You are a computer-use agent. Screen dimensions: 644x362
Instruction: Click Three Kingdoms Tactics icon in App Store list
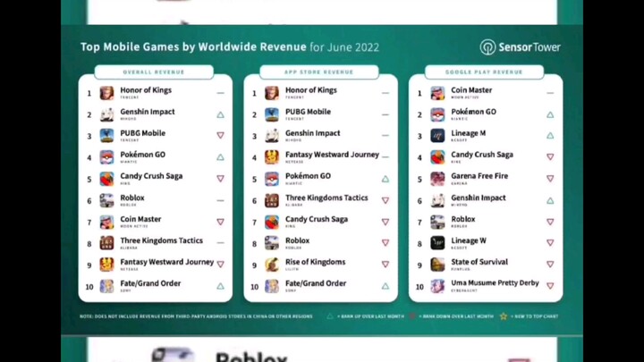click(x=272, y=200)
